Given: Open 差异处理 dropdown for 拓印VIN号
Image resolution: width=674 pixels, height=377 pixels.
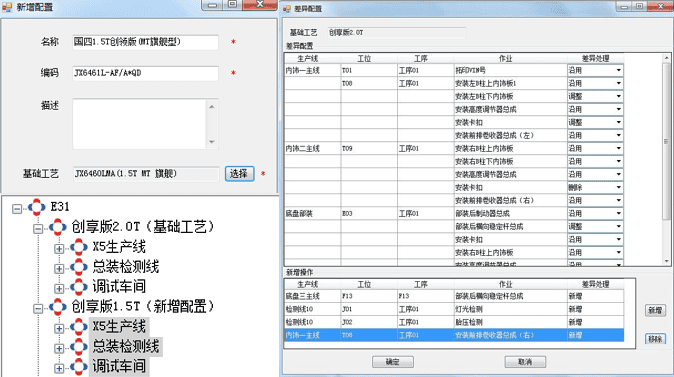Looking at the screenshot, I should pyautogui.click(x=619, y=70).
